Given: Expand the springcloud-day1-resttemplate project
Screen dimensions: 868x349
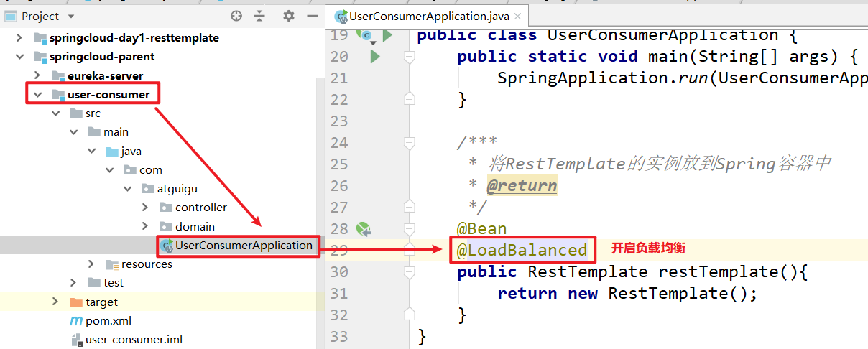Looking at the screenshot, I should [x=19, y=37].
